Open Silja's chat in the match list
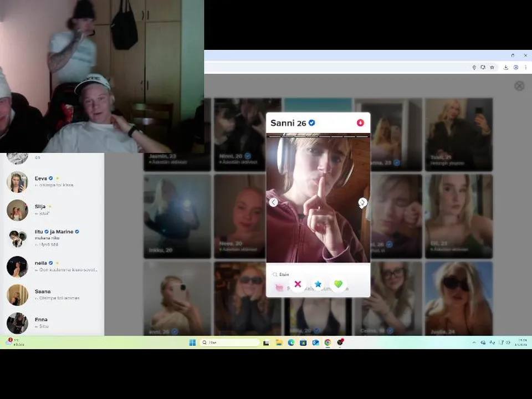 53,210
